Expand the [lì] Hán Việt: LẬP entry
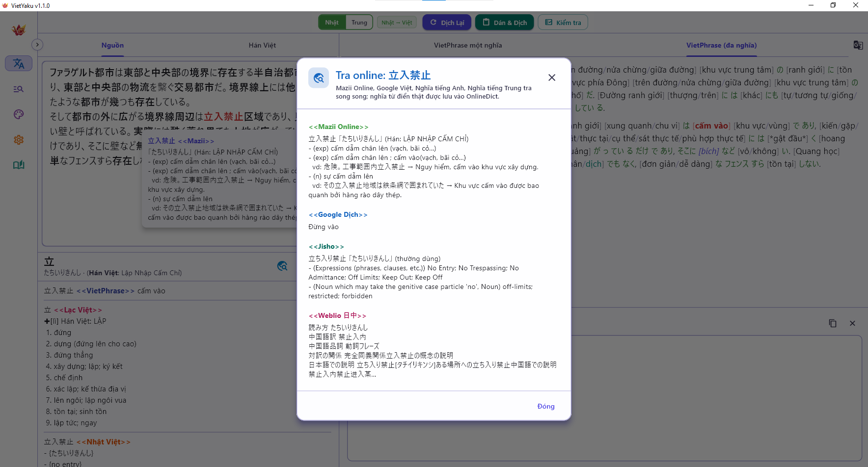 pos(47,321)
